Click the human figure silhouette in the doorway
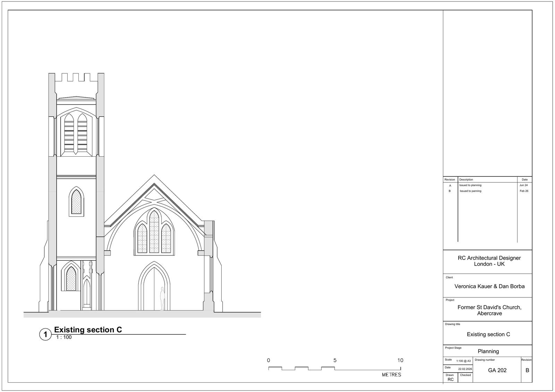 click(162, 298)
